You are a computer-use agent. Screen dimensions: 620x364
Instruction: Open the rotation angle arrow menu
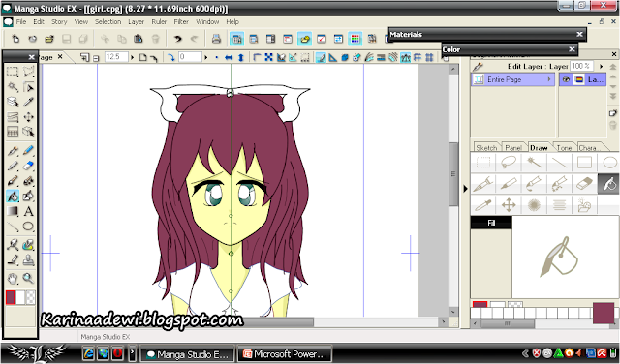point(205,58)
